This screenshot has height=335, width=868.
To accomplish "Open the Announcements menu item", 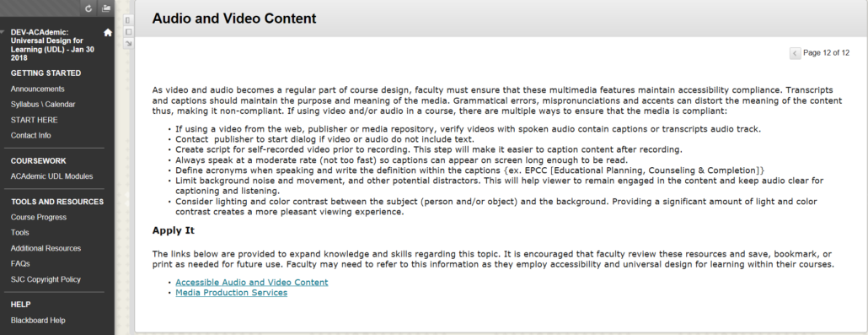I will (38, 89).
